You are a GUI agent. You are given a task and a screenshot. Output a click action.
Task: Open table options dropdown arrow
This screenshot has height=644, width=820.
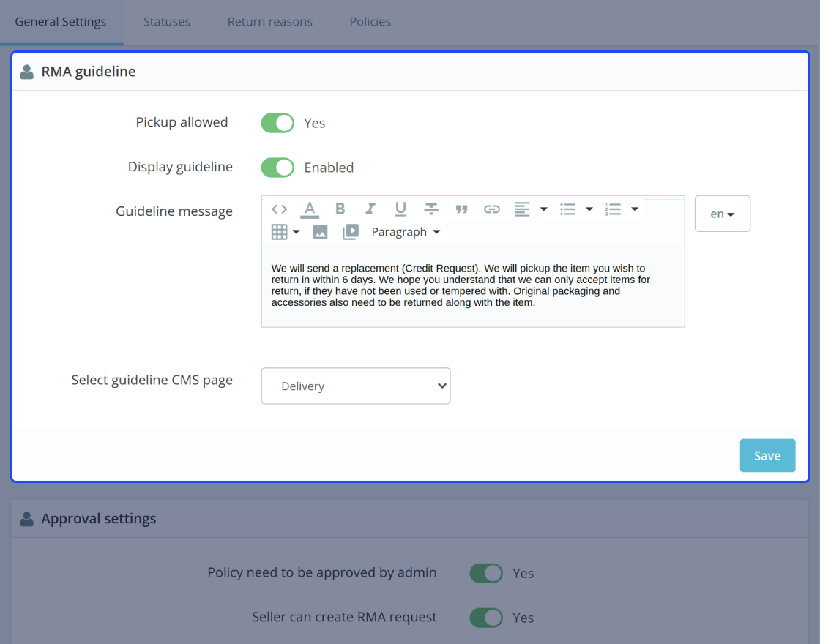[x=296, y=231]
